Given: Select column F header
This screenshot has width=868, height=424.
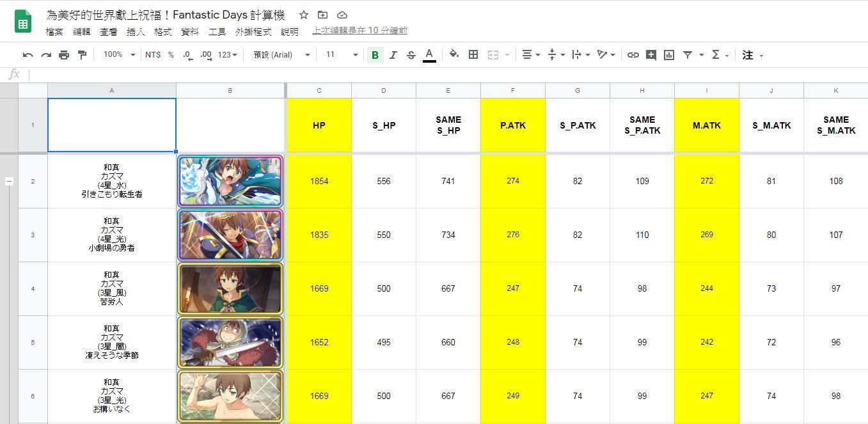Looking at the screenshot, I should coord(512,91).
